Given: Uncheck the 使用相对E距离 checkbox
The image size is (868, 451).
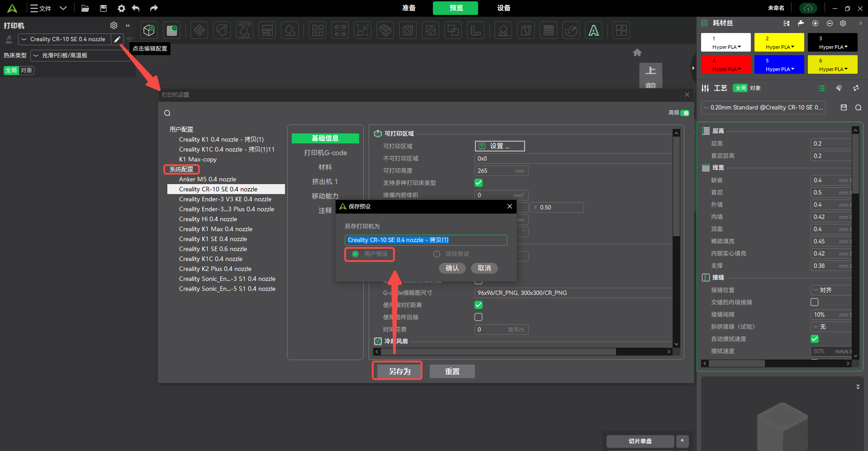Looking at the screenshot, I should click(479, 305).
